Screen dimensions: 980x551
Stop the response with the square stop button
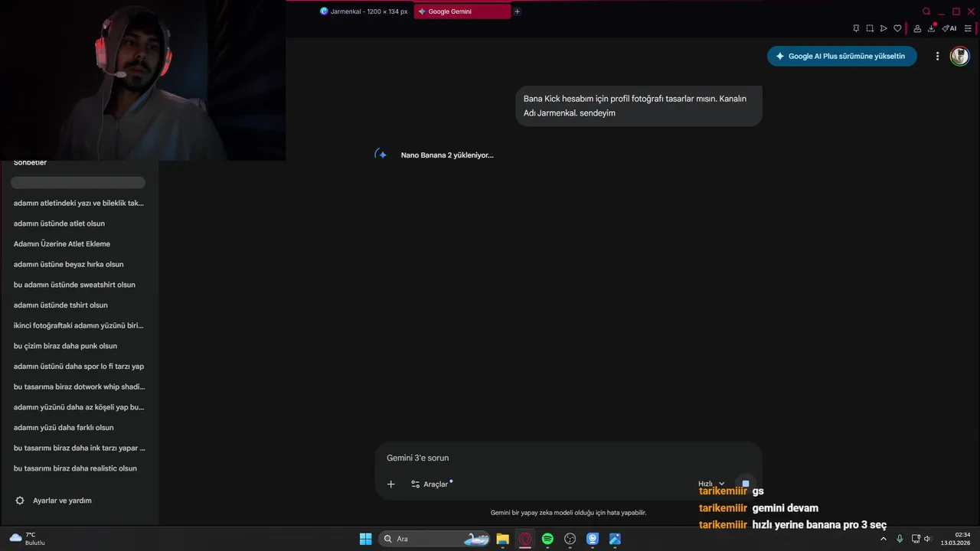pos(746,484)
